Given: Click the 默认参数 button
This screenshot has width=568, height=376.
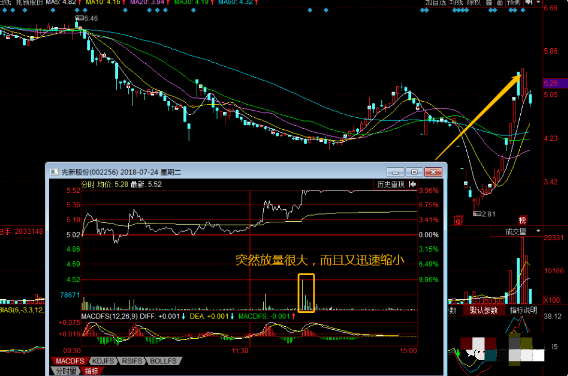Looking at the screenshot, I should click(483, 310).
